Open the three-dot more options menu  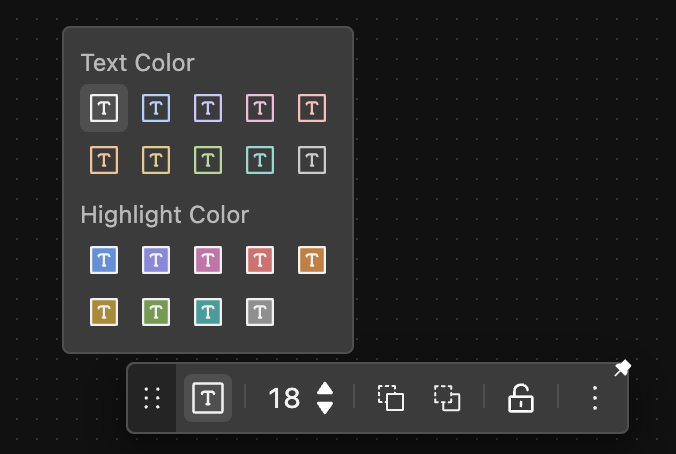pos(595,398)
